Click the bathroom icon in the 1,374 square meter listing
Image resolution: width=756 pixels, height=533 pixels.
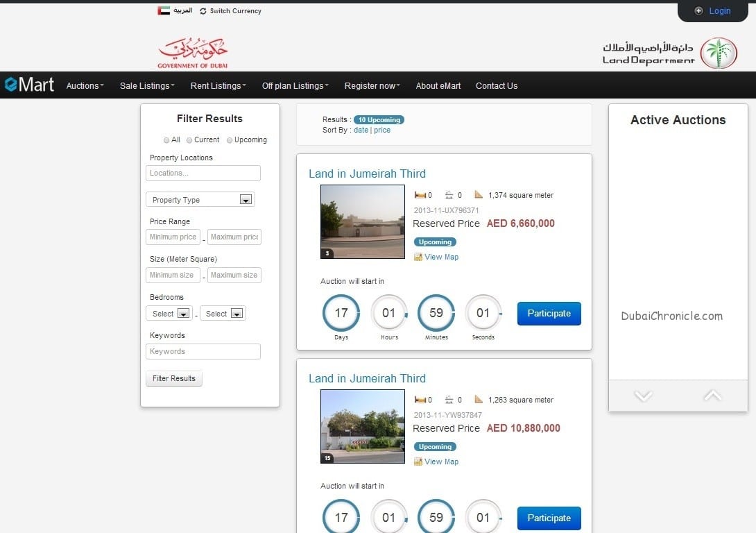point(449,195)
